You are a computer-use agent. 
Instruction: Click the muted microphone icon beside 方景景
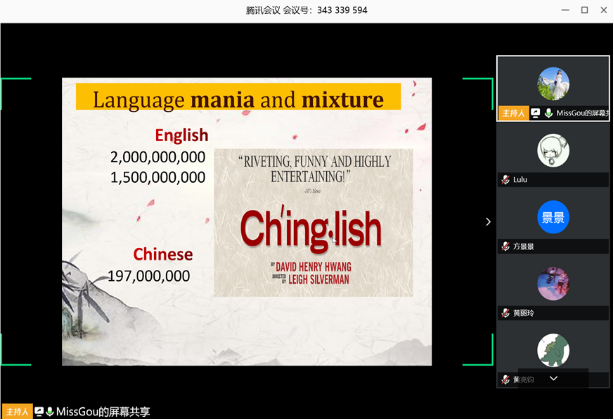(506, 246)
